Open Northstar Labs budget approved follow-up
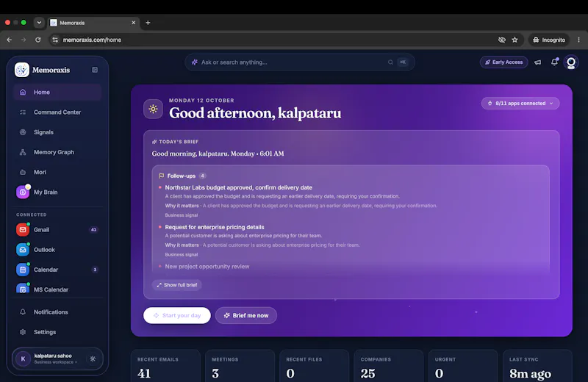This screenshot has height=382, width=588. click(238, 187)
